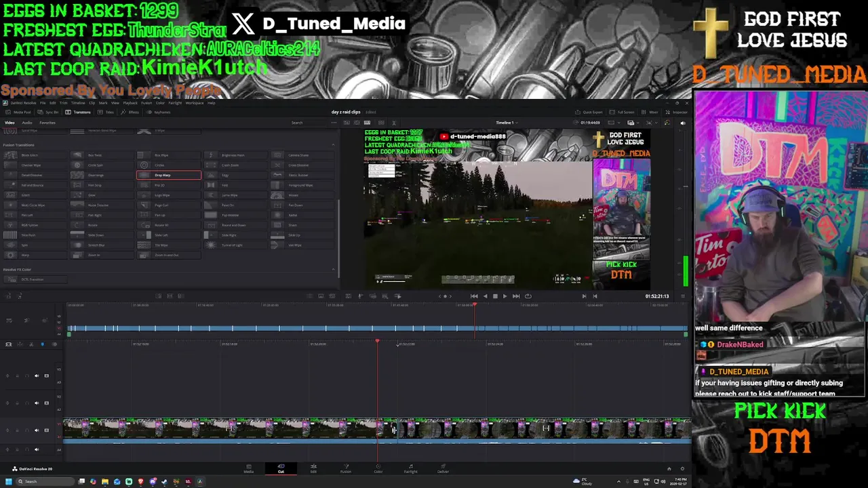Select the Zoom In and Out transition
The image size is (868, 488).
click(x=169, y=255)
